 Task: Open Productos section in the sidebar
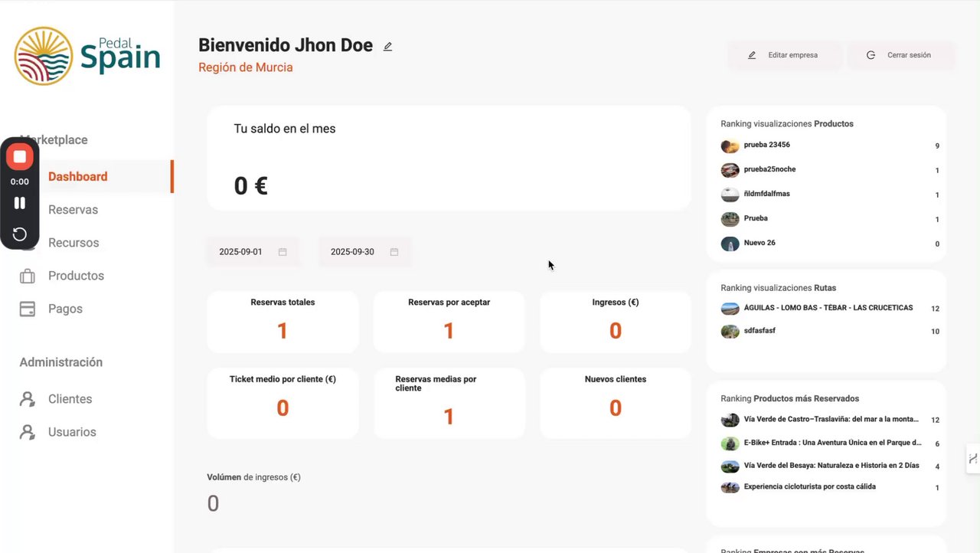(x=76, y=276)
